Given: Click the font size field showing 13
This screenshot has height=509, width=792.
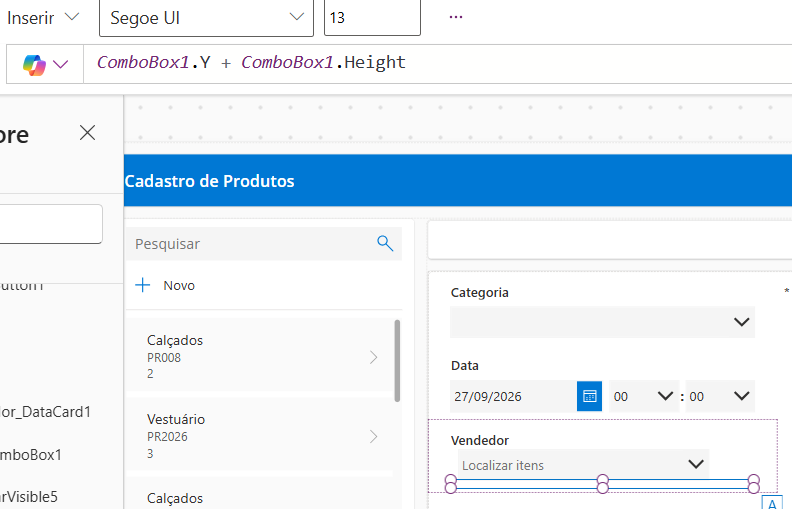Looking at the screenshot, I should point(372,18).
